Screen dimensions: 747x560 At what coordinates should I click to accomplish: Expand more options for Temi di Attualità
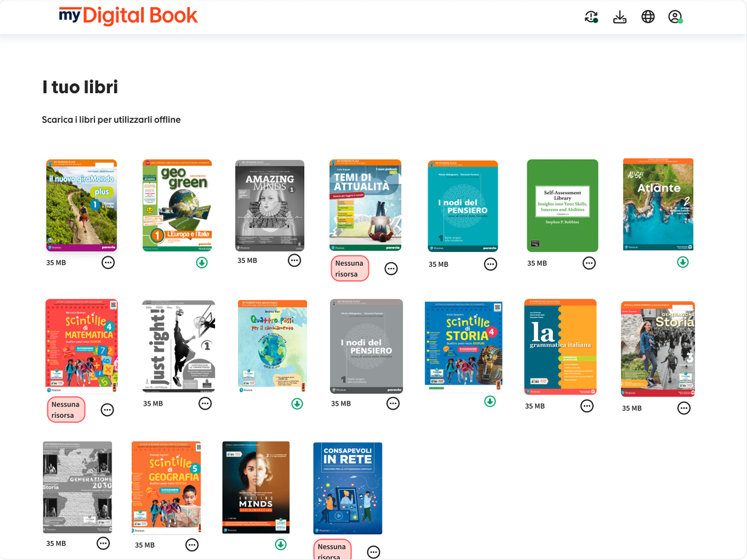[391, 269]
